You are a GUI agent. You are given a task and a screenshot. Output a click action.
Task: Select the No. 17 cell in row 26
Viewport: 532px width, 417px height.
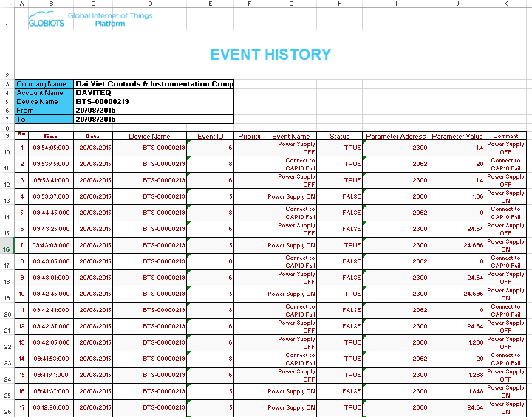(x=21, y=408)
